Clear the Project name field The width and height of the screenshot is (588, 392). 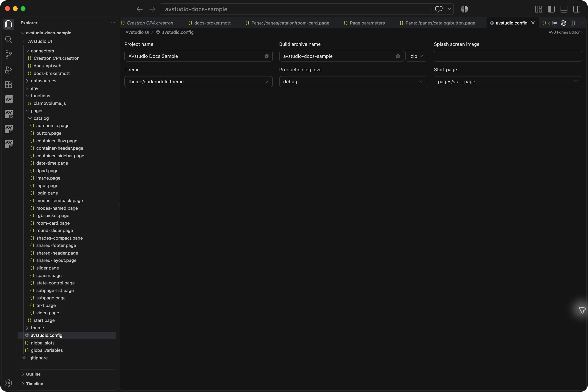point(267,56)
